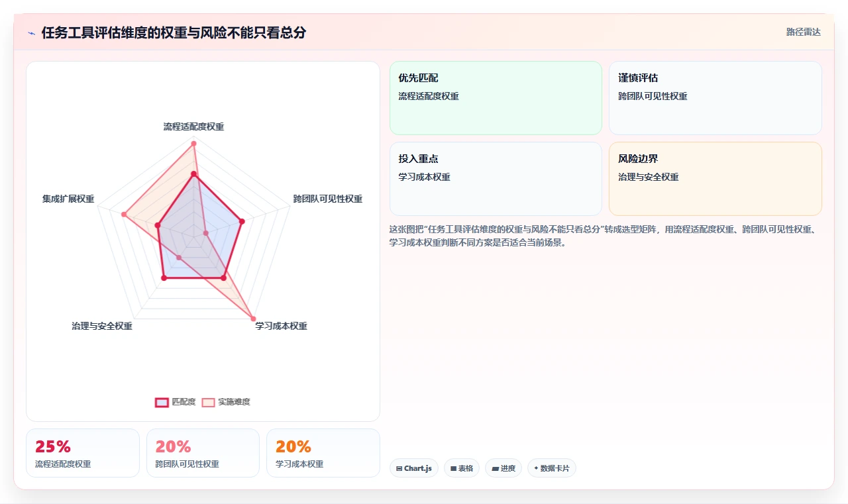Click the 进度 chip
This screenshot has width=848, height=504.
[x=503, y=468]
